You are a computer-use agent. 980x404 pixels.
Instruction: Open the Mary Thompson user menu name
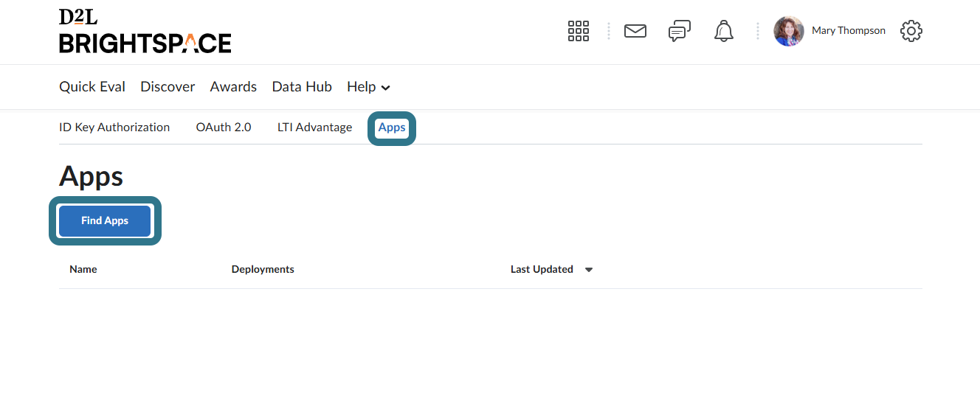click(849, 31)
